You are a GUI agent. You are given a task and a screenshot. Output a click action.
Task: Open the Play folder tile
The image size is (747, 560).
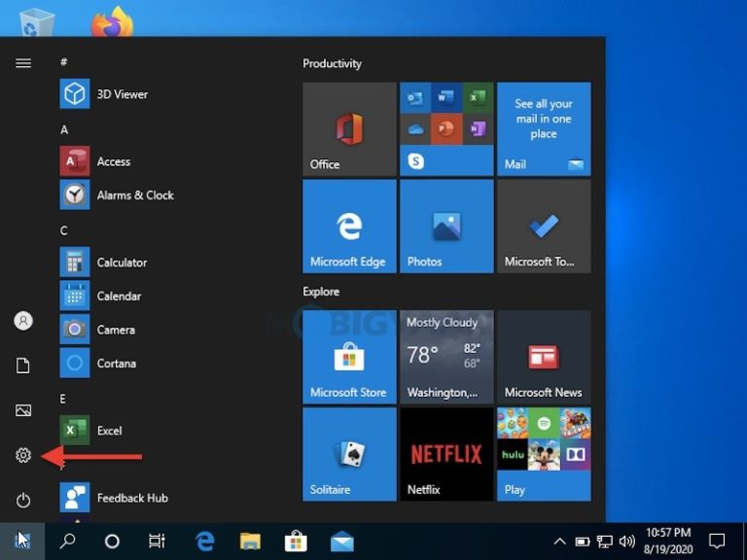coord(544,454)
